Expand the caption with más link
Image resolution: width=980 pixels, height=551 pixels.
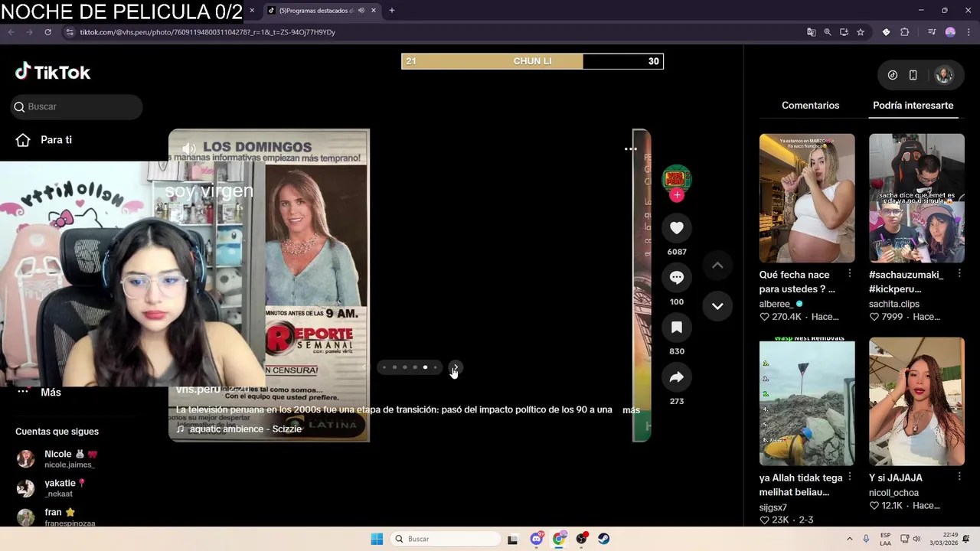click(x=631, y=410)
